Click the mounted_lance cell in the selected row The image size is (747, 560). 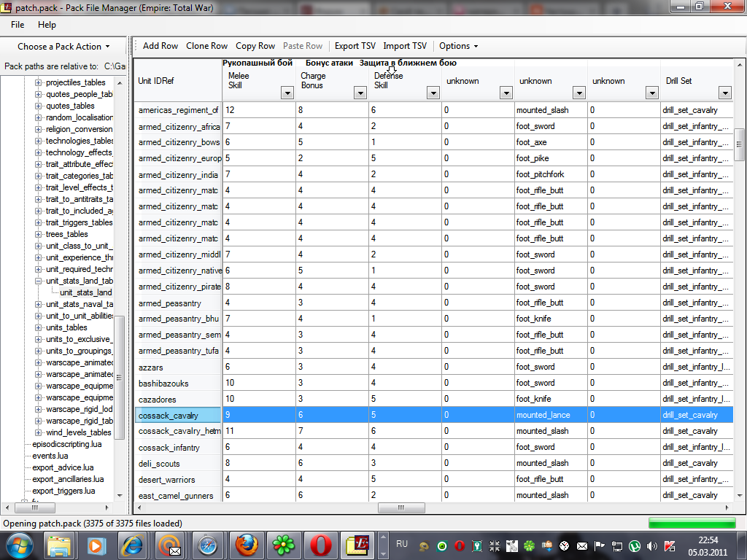click(x=551, y=415)
